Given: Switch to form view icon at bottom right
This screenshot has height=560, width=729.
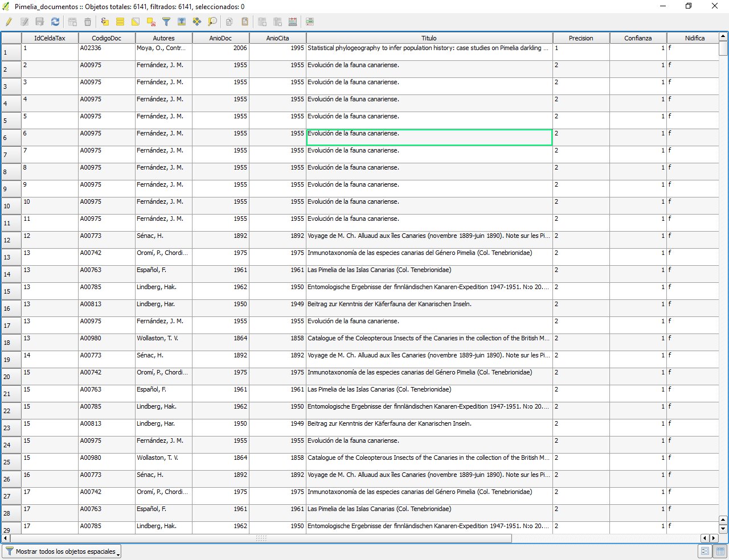Looking at the screenshot, I should pos(705,551).
